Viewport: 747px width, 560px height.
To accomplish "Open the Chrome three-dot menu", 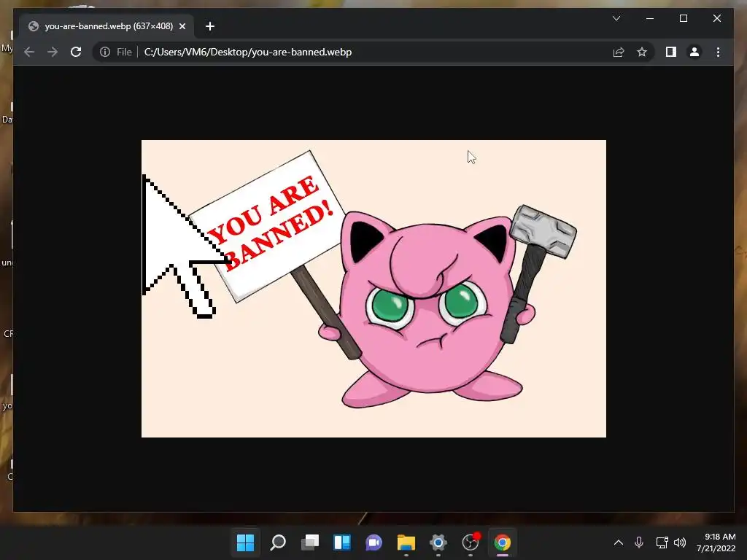I will (718, 52).
